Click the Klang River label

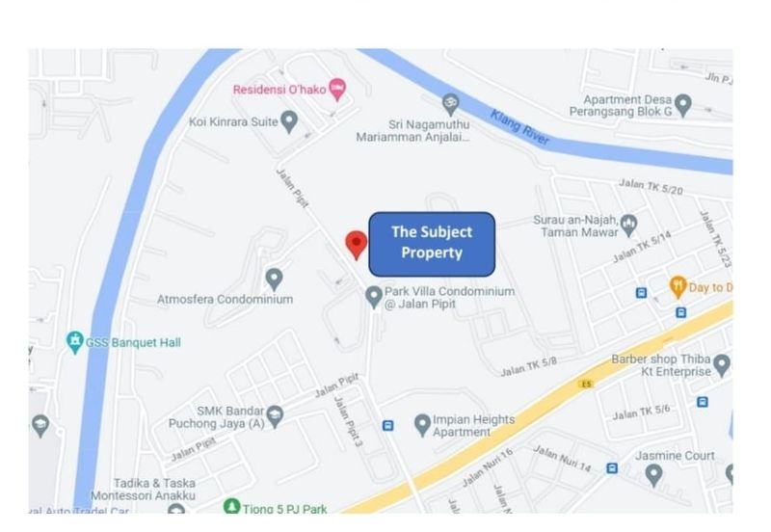tap(519, 128)
